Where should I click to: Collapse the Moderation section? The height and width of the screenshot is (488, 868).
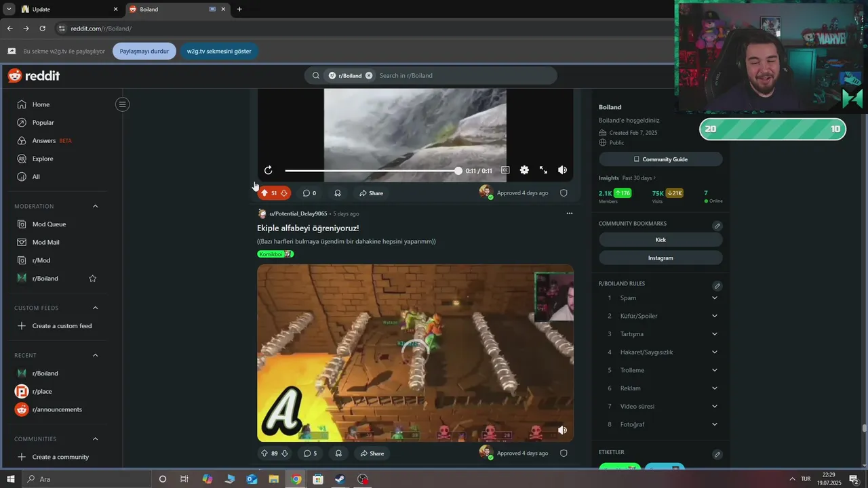[96, 206]
